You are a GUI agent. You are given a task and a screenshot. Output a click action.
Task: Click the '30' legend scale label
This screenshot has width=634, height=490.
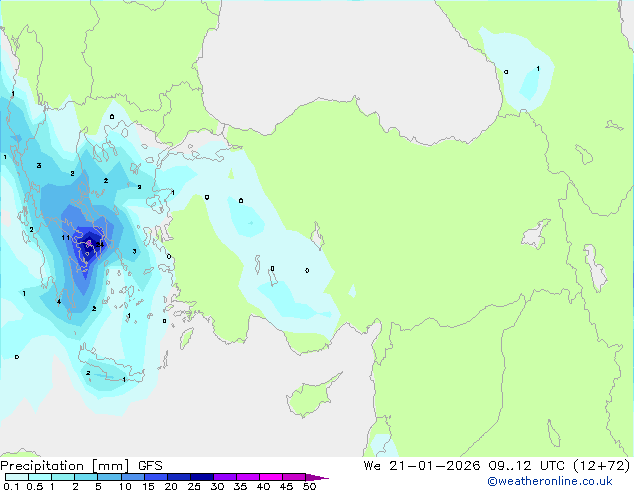pos(217,486)
